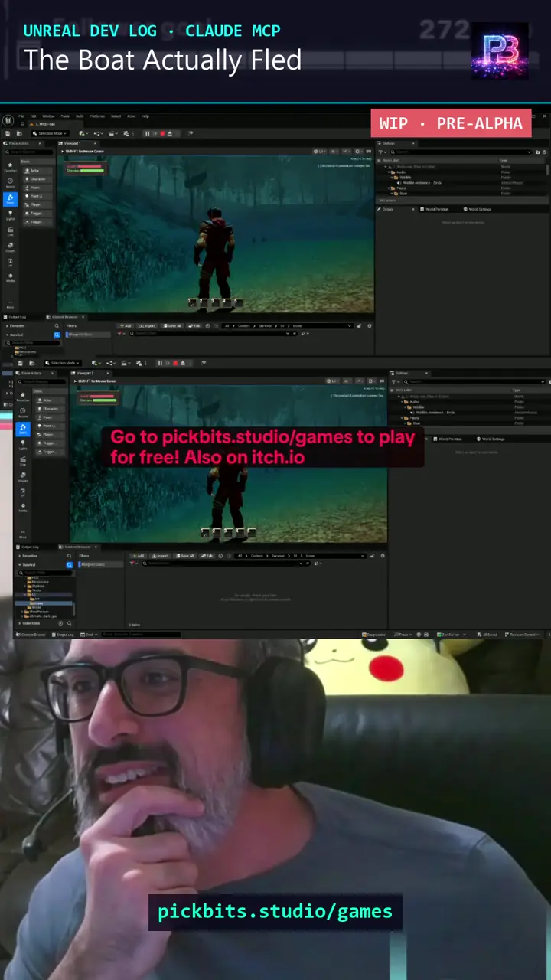Select Lights category in lower Place Actors panel
The height and width of the screenshot is (980, 551).
tap(23, 445)
